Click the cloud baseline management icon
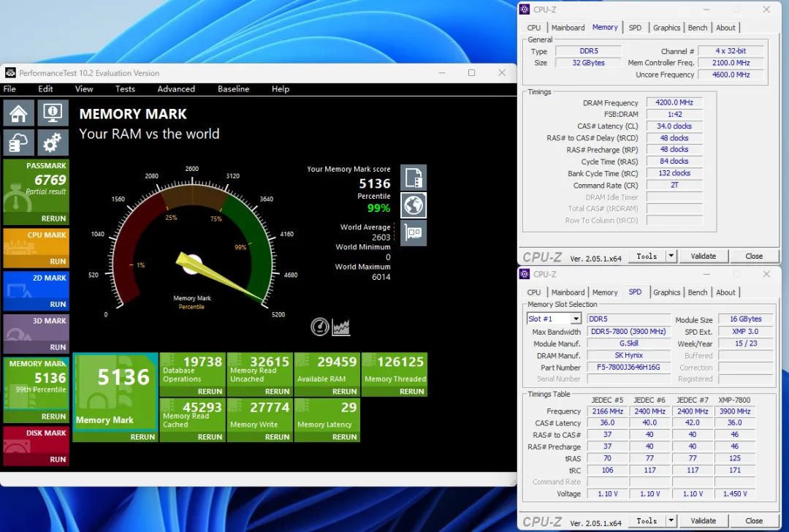 pos(18,142)
